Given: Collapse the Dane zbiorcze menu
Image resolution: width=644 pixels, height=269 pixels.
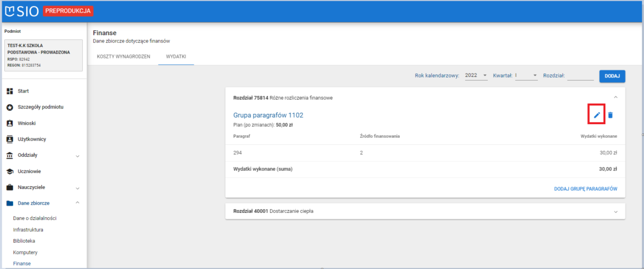Looking at the screenshot, I should click(77, 203).
